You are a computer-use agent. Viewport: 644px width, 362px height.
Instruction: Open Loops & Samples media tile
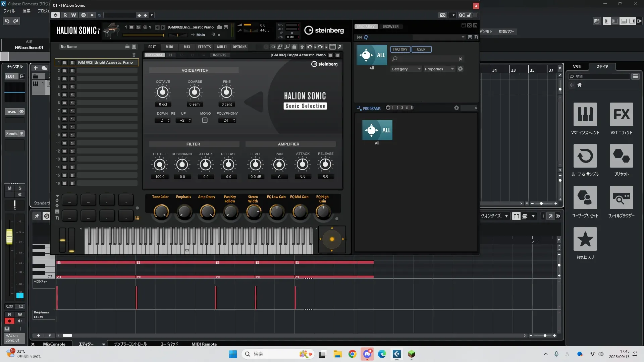coord(585,156)
